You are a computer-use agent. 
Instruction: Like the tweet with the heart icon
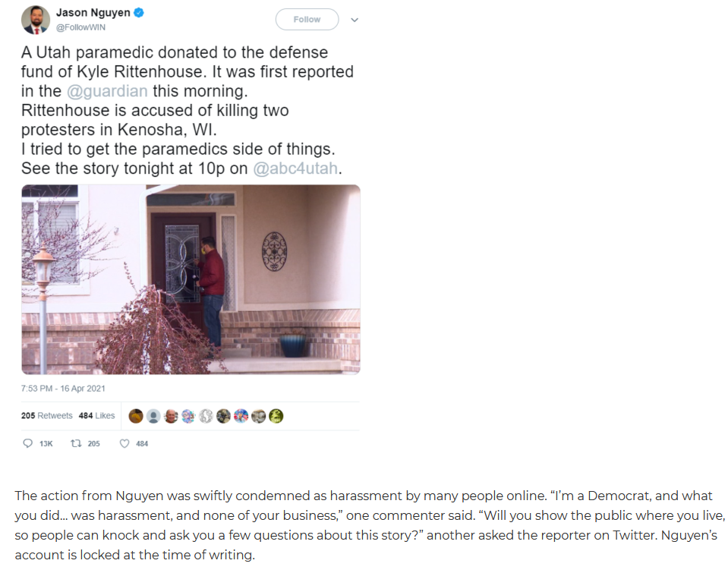[124, 443]
